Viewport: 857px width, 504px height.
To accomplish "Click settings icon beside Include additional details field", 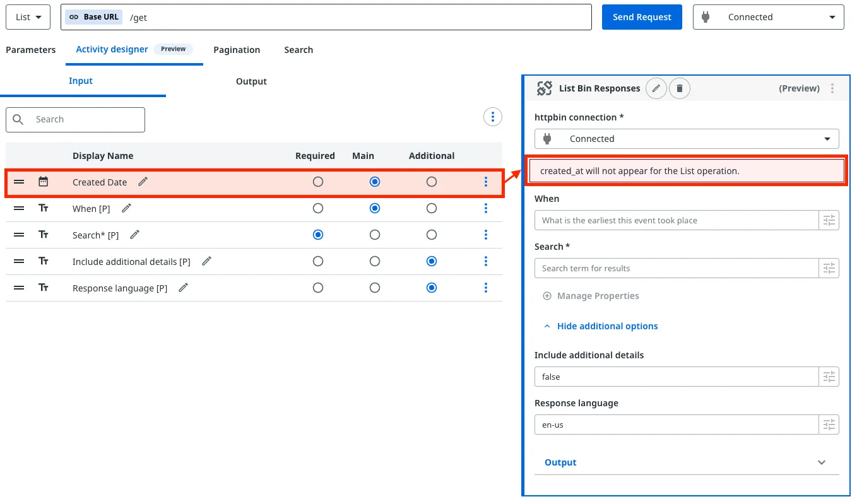I will point(829,377).
